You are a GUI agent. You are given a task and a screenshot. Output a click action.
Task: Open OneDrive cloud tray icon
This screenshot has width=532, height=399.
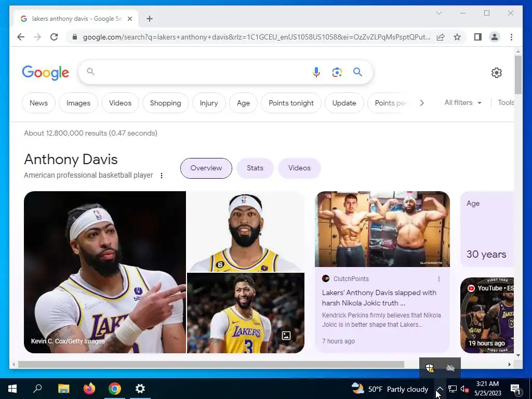[x=450, y=368]
